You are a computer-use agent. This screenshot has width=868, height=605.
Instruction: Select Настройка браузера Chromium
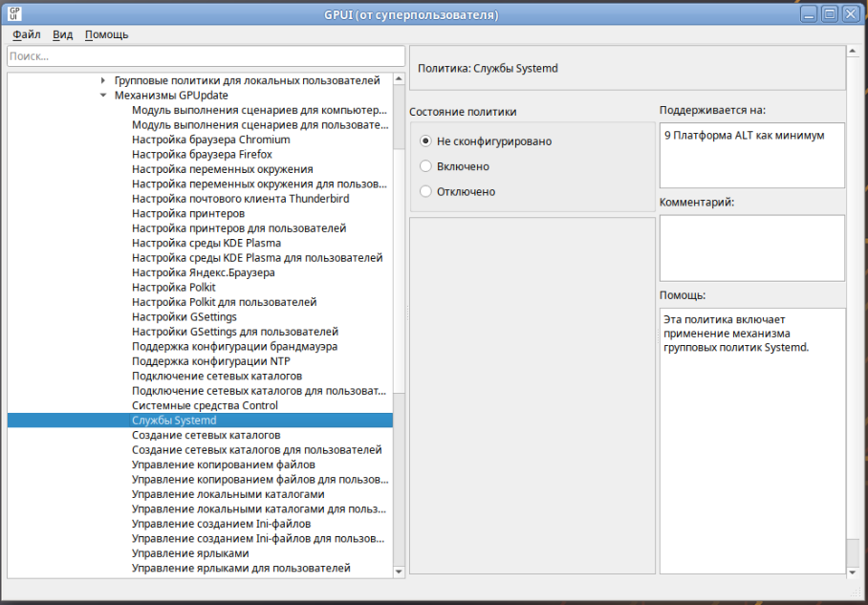click(x=211, y=140)
